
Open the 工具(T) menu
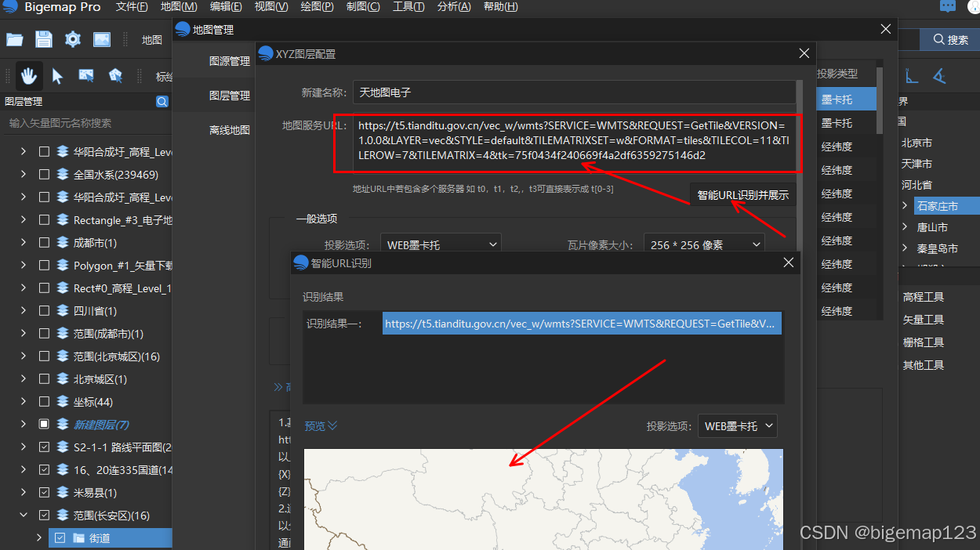pyautogui.click(x=408, y=7)
